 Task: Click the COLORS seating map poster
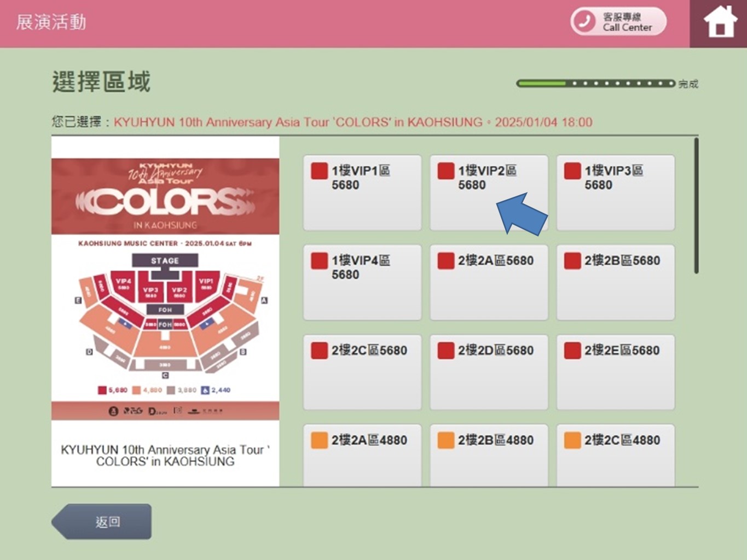pyautogui.click(x=165, y=289)
